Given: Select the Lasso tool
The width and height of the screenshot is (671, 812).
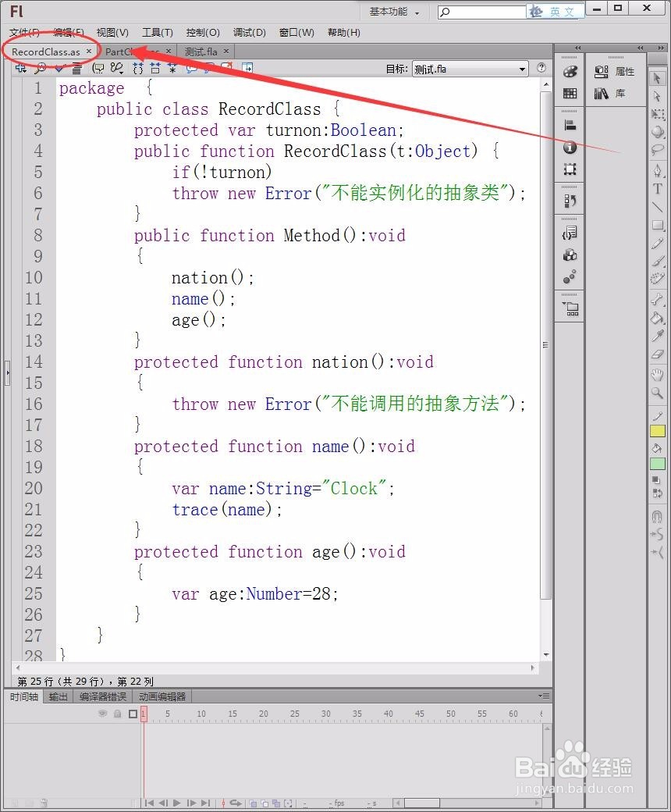Looking at the screenshot, I should click(x=657, y=150).
